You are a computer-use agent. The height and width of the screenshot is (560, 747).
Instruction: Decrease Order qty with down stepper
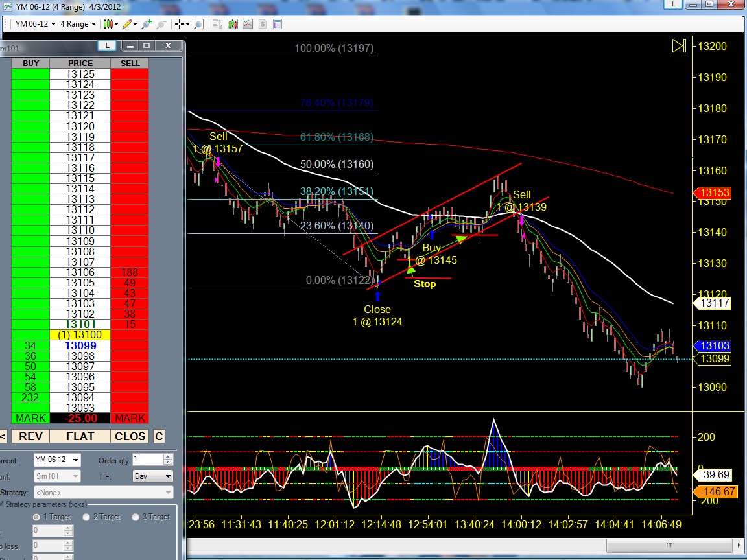pyautogui.click(x=168, y=462)
